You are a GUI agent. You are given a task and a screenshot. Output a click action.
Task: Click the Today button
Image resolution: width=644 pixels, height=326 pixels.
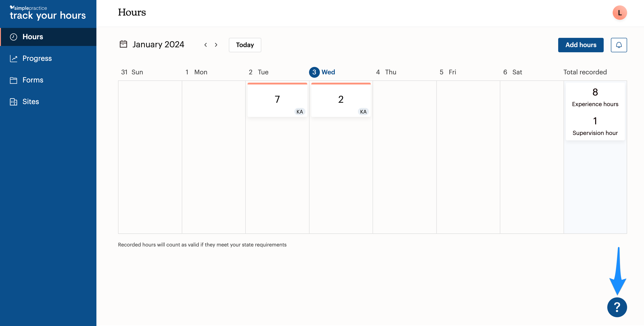(x=245, y=45)
